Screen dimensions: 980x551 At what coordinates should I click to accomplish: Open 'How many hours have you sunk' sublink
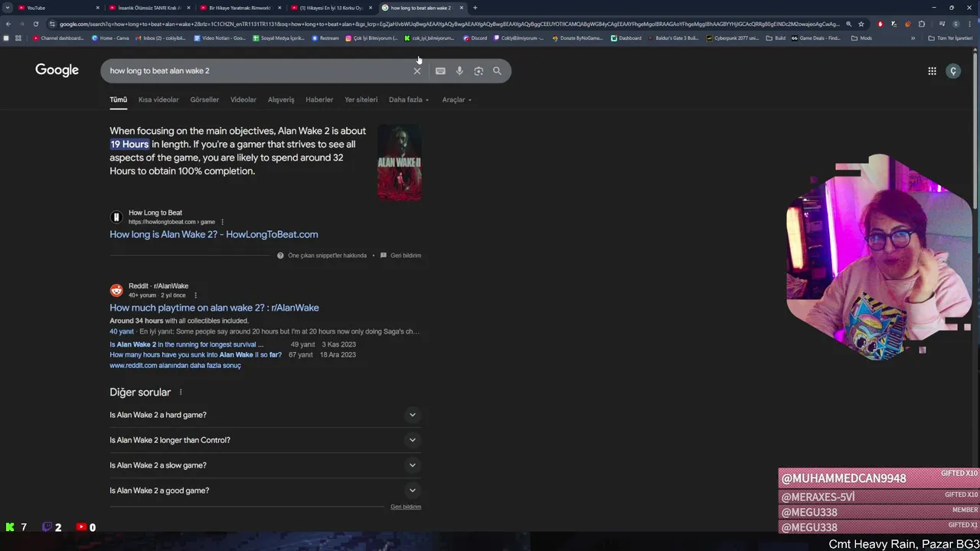click(x=195, y=355)
